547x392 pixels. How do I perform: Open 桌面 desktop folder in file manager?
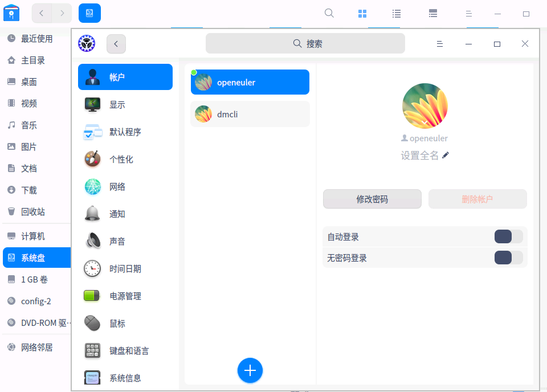pyautogui.click(x=36, y=82)
